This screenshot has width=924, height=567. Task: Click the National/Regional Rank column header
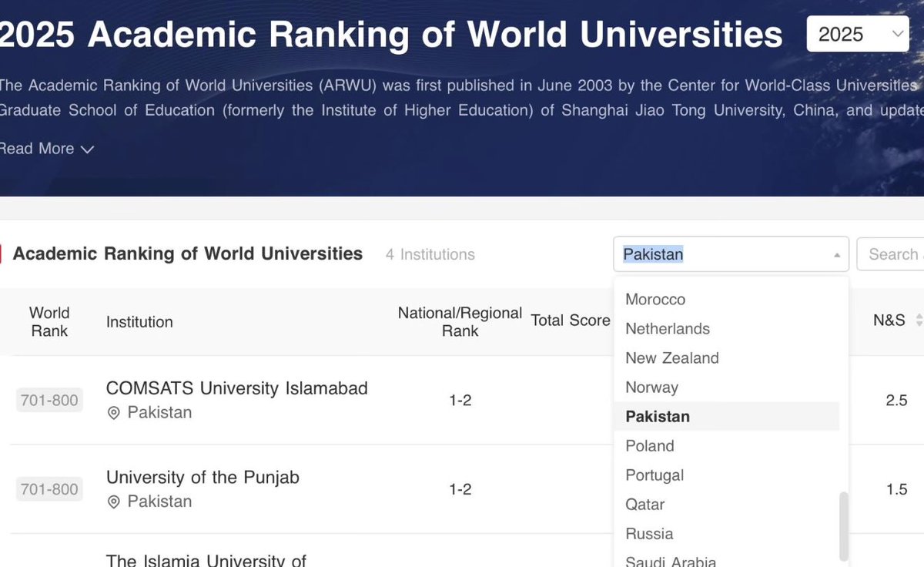[x=460, y=321]
